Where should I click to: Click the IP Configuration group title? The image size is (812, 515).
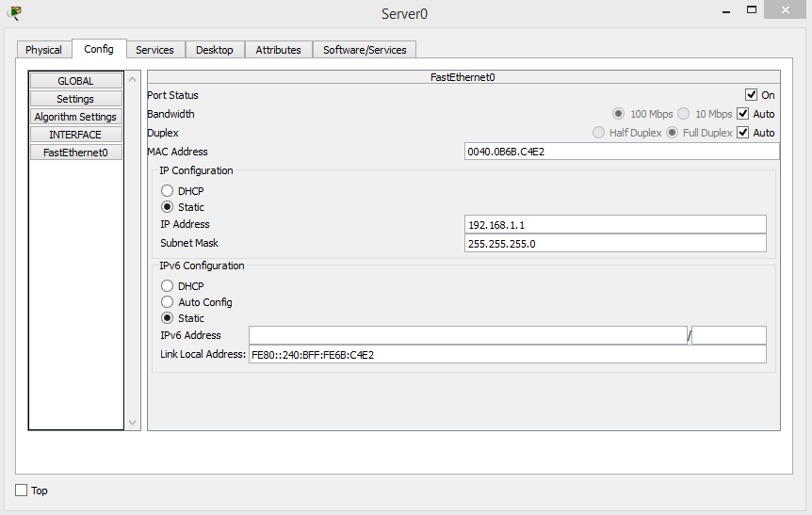(x=196, y=170)
